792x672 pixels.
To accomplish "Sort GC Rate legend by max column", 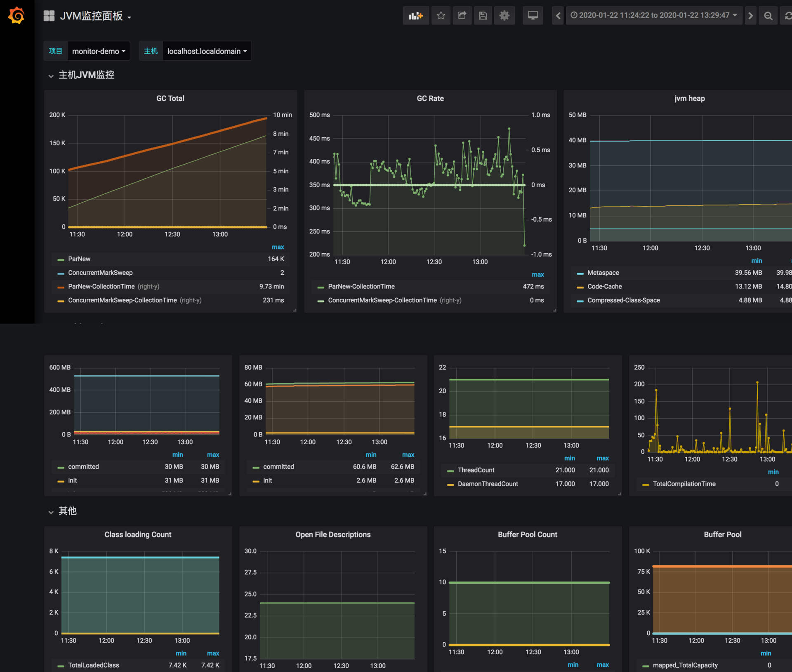I will coord(537,275).
